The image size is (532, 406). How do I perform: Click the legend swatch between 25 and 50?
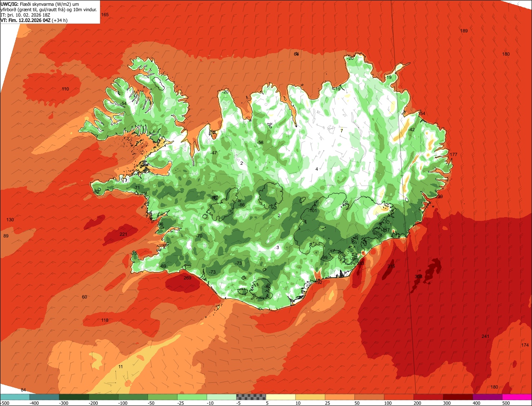340,397
